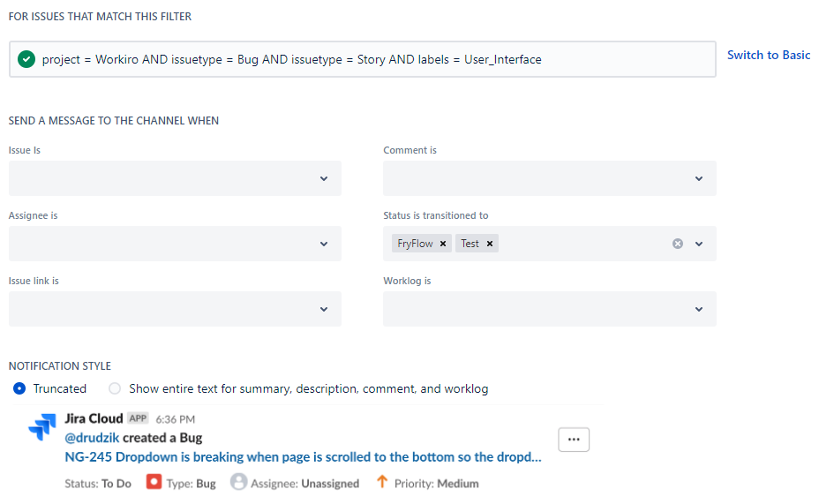Screen dimensions: 819x504
Task: Remove the Test status tag
Action: coord(490,244)
